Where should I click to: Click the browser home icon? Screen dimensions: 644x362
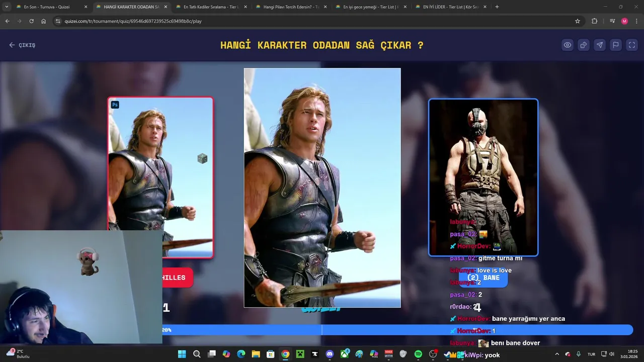point(44,21)
